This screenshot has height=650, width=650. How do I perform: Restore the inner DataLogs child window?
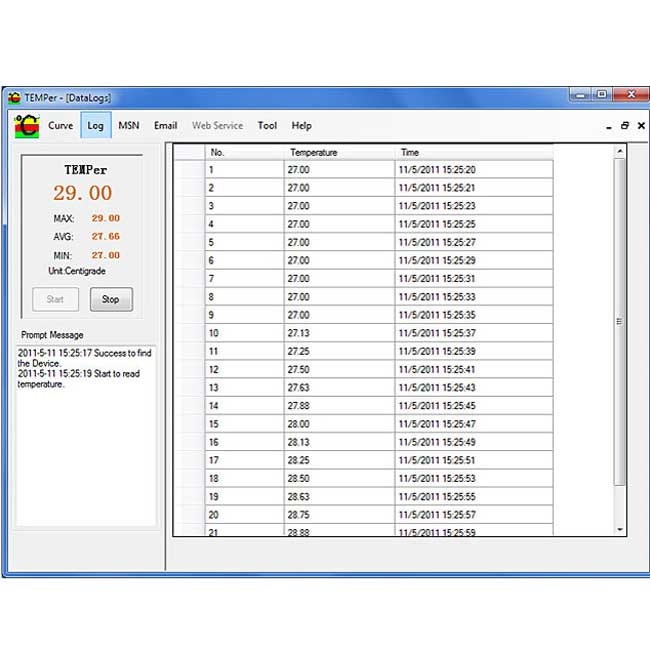625,127
